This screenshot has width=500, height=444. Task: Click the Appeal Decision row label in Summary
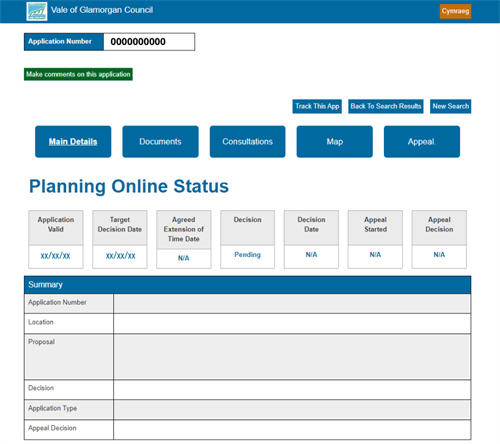pyautogui.click(x=52, y=428)
